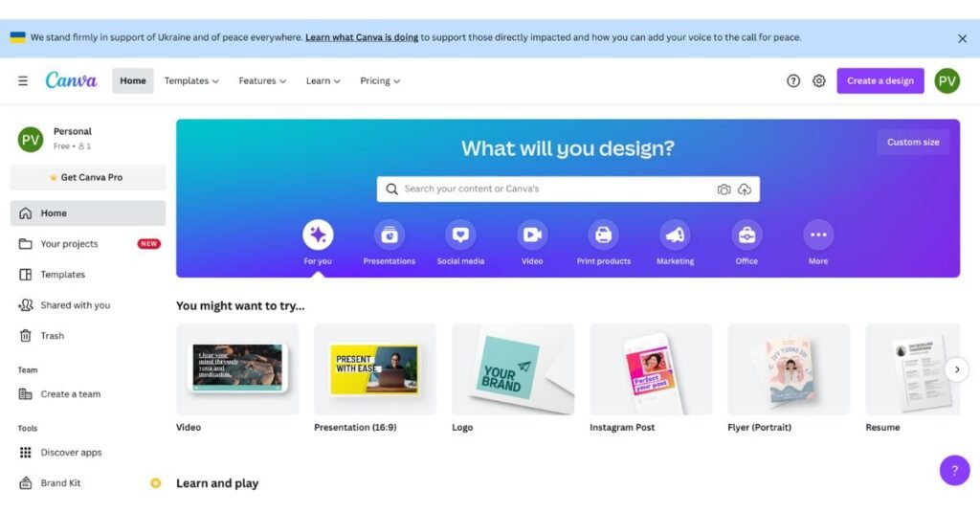
Task: Click the Get Canva Pro button
Action: click(x=88, y=177)
